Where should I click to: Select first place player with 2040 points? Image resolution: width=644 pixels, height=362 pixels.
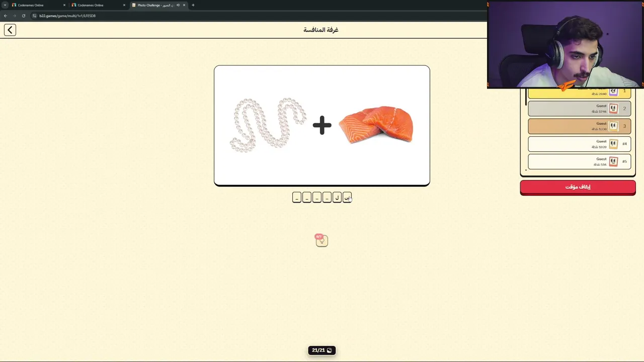(579, 93)
